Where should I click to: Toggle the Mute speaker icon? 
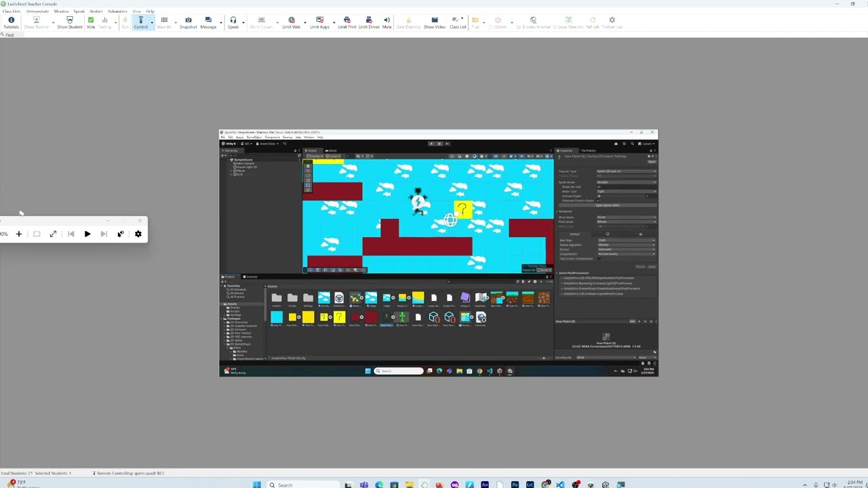[x=387, y=23]
